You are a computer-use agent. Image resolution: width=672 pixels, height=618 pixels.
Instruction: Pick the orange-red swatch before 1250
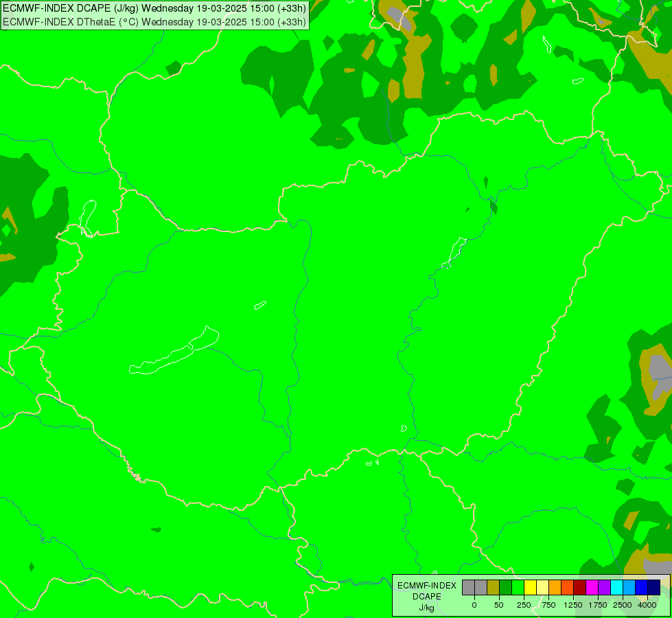[x=568, y=588]
